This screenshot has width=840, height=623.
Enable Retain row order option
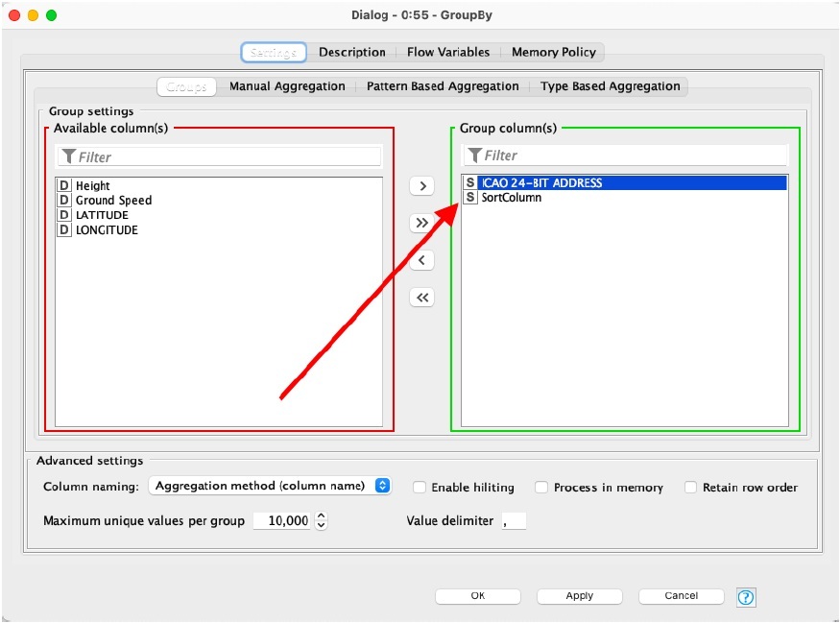click(690, 488)
